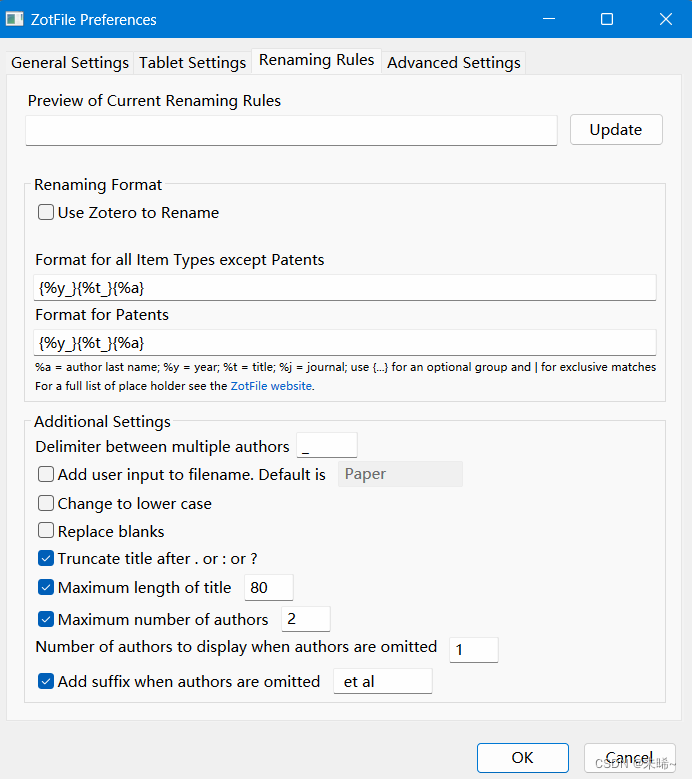Viewport: 692px width, 779px height.
Task: Click the Number of authors to display label
Action: point(236,647)
